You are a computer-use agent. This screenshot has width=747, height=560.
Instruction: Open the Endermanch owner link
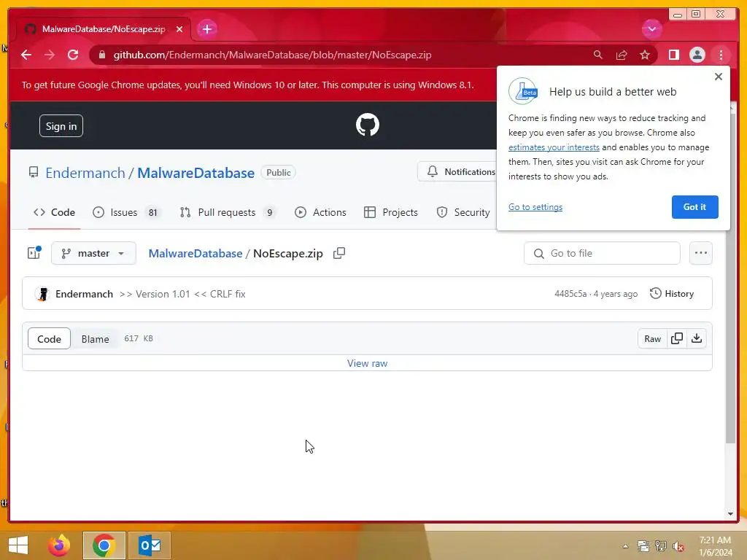(85, 173)
